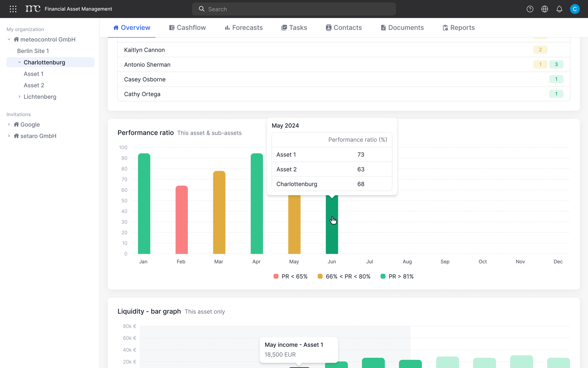Open the app launcher grid icon
The height and width of the screenshot is (368, 588).
(13, 9)
